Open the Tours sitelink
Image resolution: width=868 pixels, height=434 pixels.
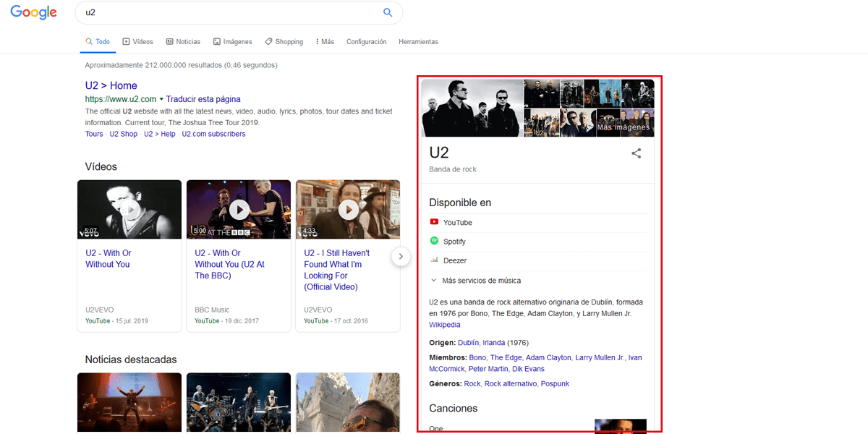[x=94, y=134]
